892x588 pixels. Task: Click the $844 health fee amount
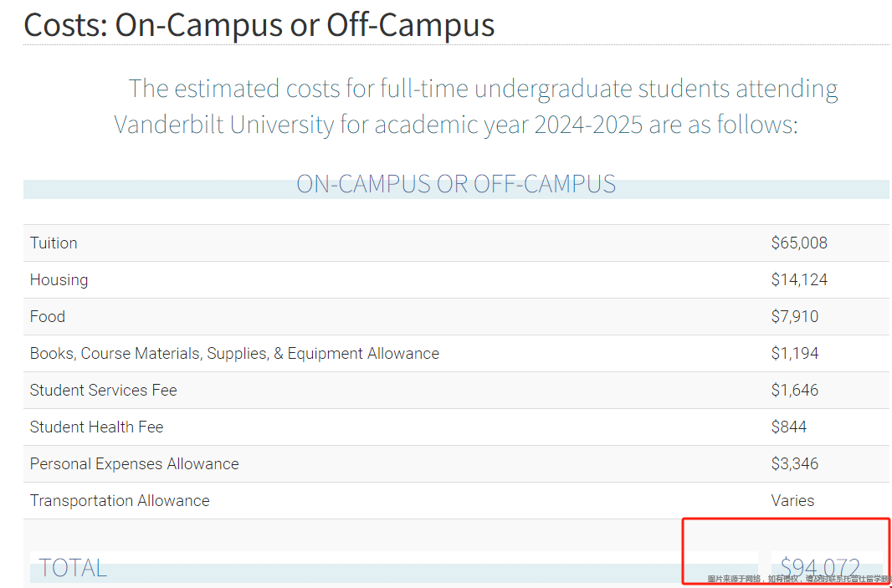click(x=788, y=427)
